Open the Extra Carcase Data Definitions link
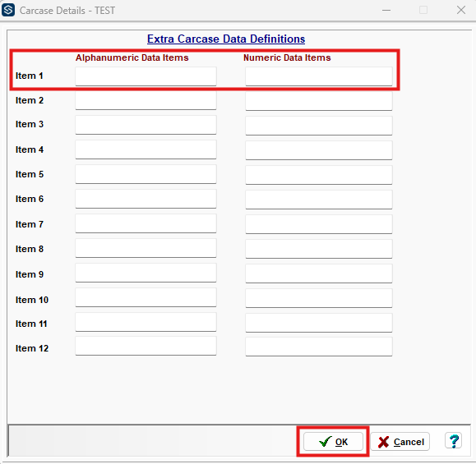476x464 pixels. 226,39
